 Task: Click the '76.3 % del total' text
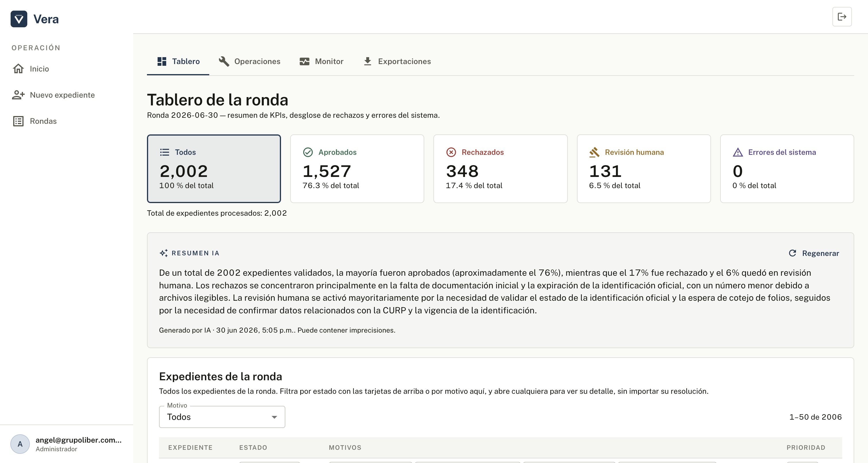click(331, 186)
